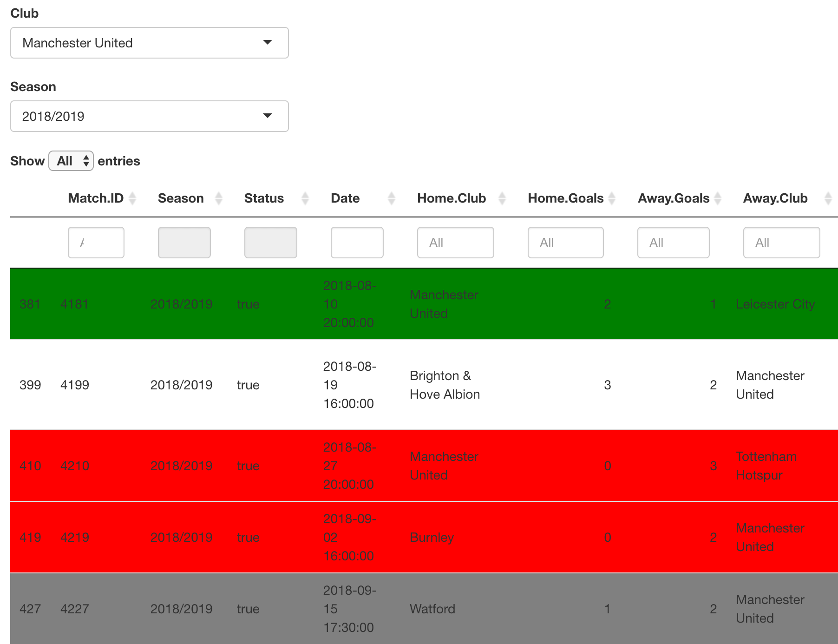Viewport: 838px width, 644px height.
Task: Click the Home.Club filter box labeled All
Action: [x=455, y=242]
